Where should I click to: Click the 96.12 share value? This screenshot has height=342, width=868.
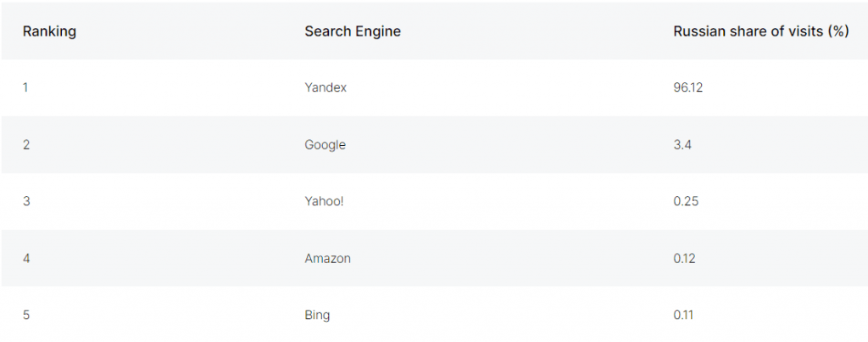[688, 87]
